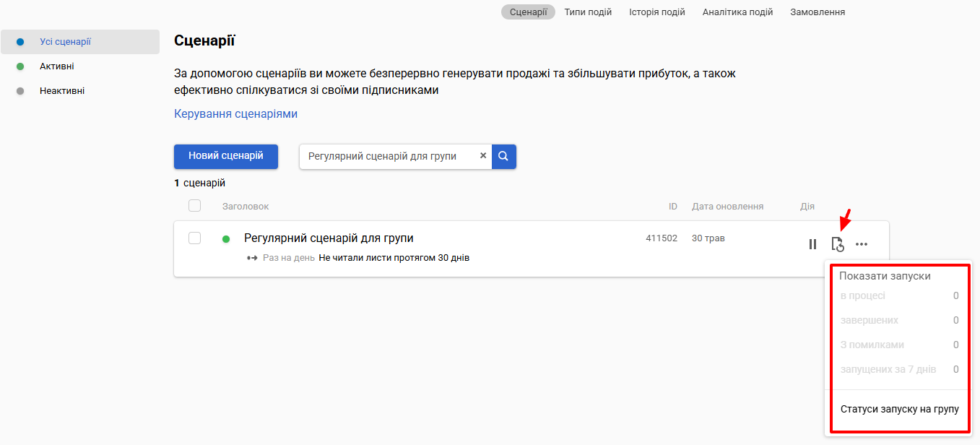Image resolution: width=980 pixels, height=445 pixels.
Task: Click into the scenario search input field
Action: tap(390, 156)
